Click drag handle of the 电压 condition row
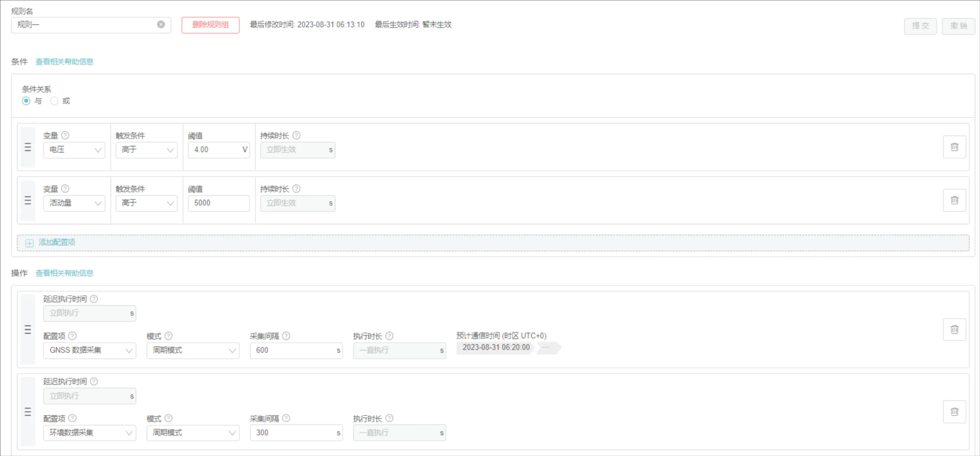The height and width of the screenshot is (456, 980). click(x=28, y=147)
